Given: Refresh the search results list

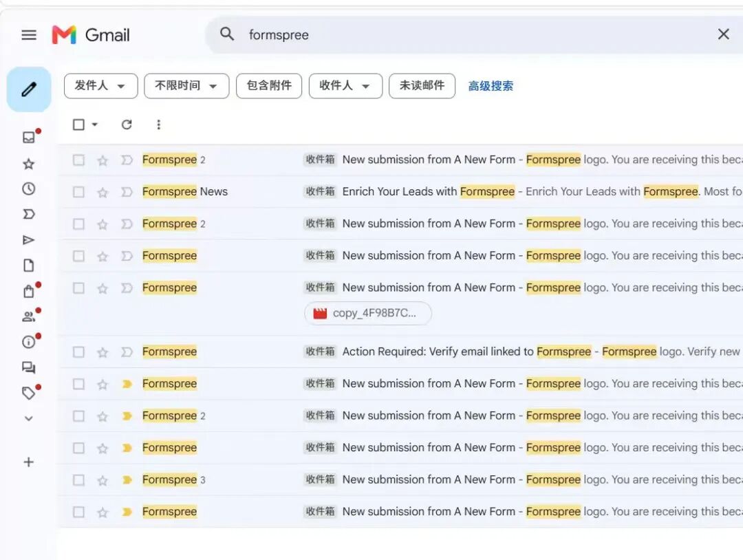Looking at the screenshot, I should 127,125.
